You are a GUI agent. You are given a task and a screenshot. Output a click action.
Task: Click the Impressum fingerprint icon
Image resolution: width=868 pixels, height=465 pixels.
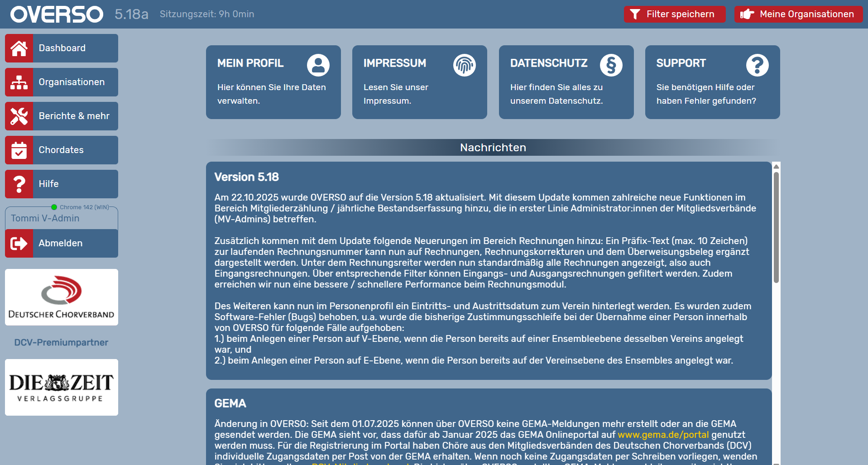[464, 65]
